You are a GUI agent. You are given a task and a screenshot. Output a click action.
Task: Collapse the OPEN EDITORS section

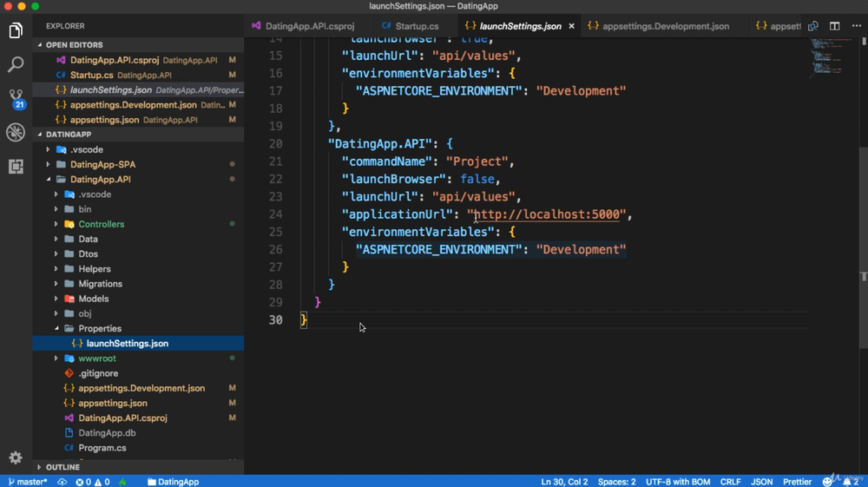tap(74, 44)
